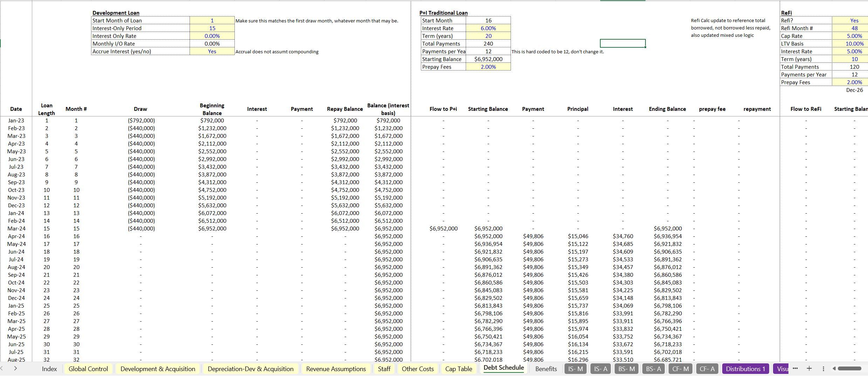
Task: Select P+I Total Payments value 240
Action: tap(488, 44)
